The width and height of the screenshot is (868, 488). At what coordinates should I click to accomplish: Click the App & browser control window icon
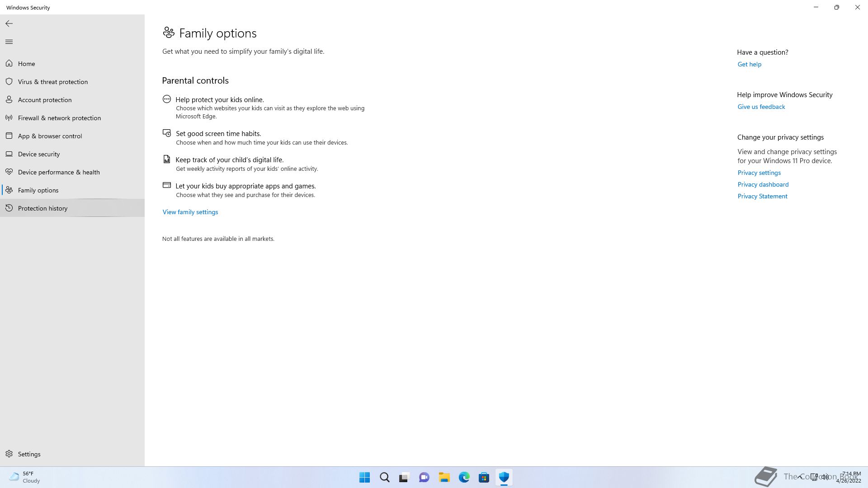point(9,136)
